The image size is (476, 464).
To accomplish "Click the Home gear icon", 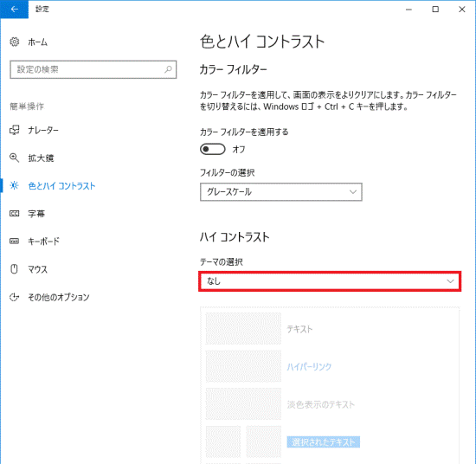I will (x=14, y=42).
